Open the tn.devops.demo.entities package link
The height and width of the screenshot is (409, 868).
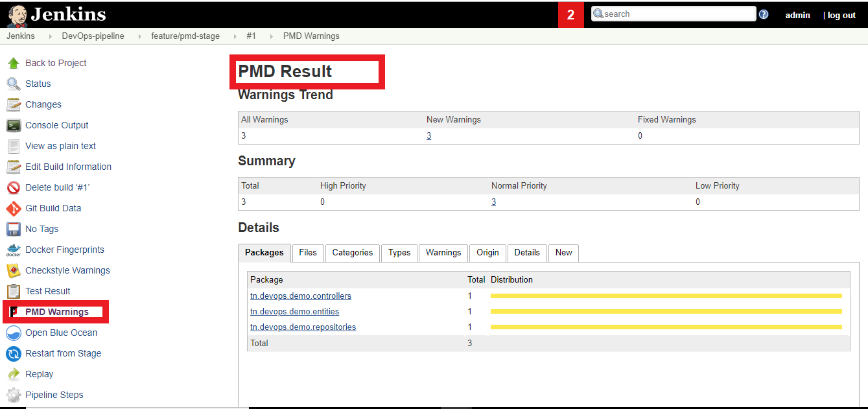point(294,312)
